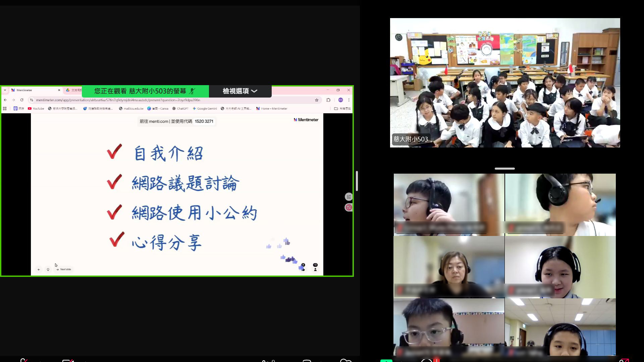Click the previous slide arrow in Mentimeter

coord(39,269)
